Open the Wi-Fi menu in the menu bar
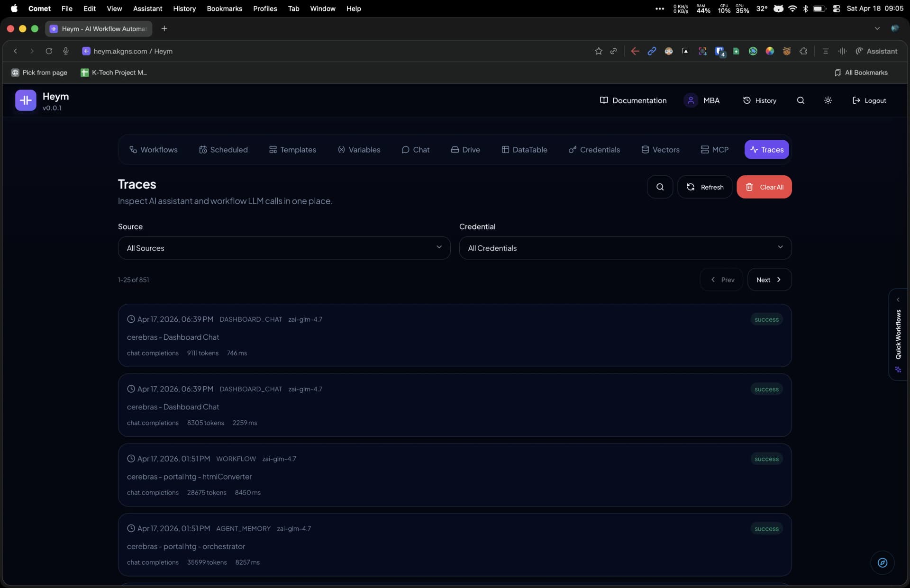This screenshot has height=588, width=910. tap(792, 9)
